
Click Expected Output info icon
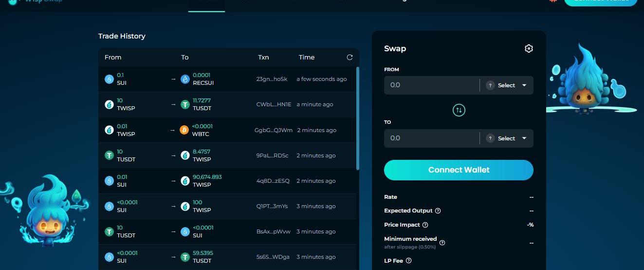pos(438,211)
